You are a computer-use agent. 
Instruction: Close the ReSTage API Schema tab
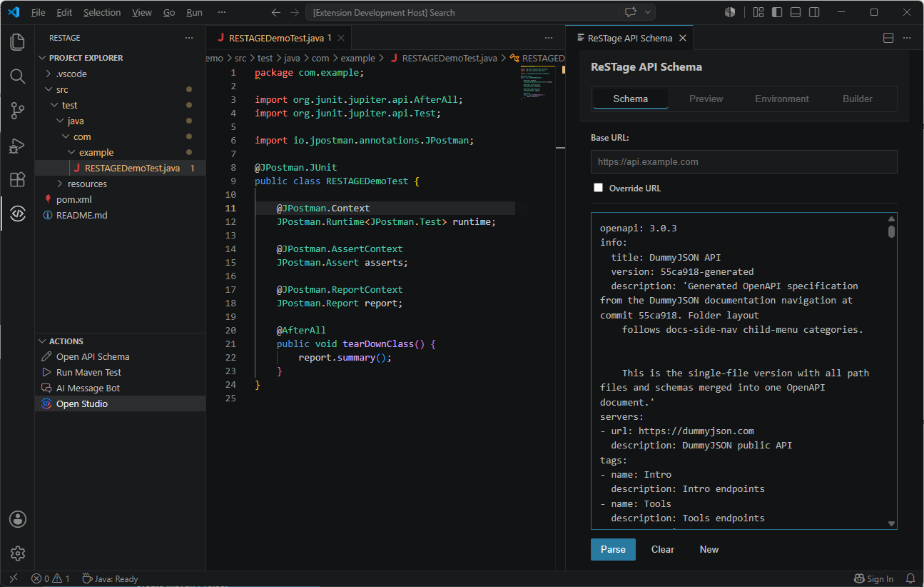coord(683,38)
